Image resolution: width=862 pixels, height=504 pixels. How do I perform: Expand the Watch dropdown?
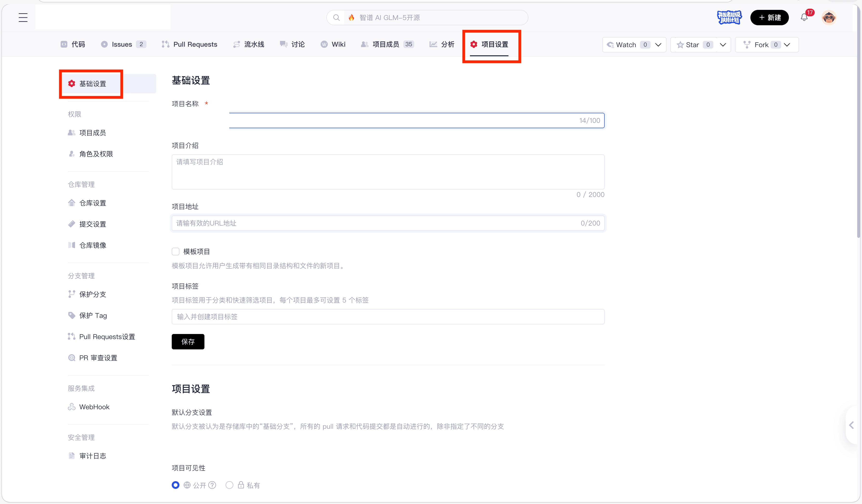pos(659,44)
